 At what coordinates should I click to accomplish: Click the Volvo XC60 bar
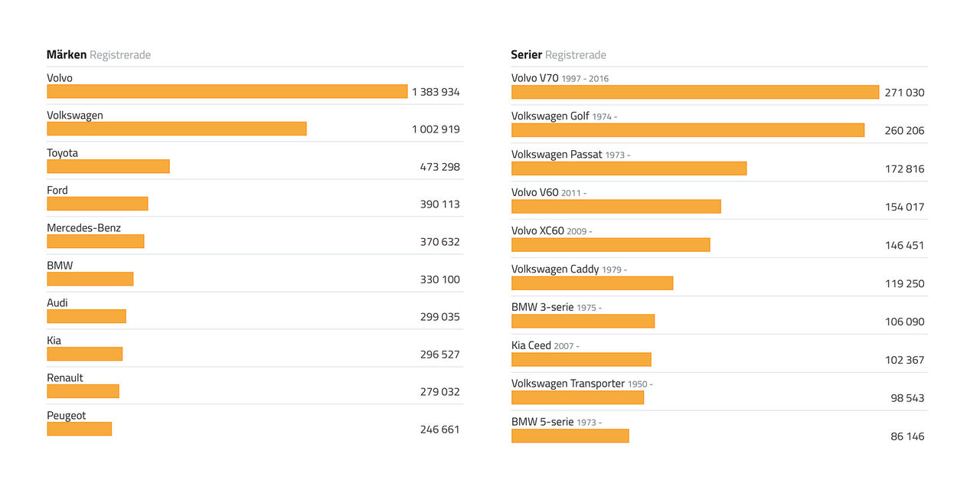610,245
